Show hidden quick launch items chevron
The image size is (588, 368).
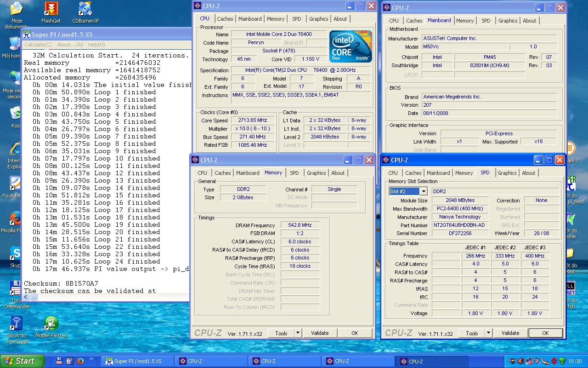[x=91, y=359]
